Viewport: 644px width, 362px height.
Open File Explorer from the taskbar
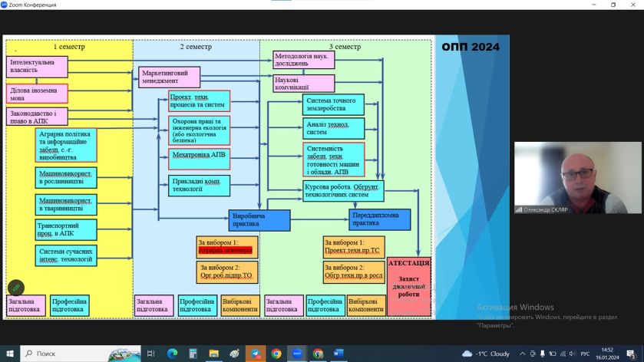point(213,354)
